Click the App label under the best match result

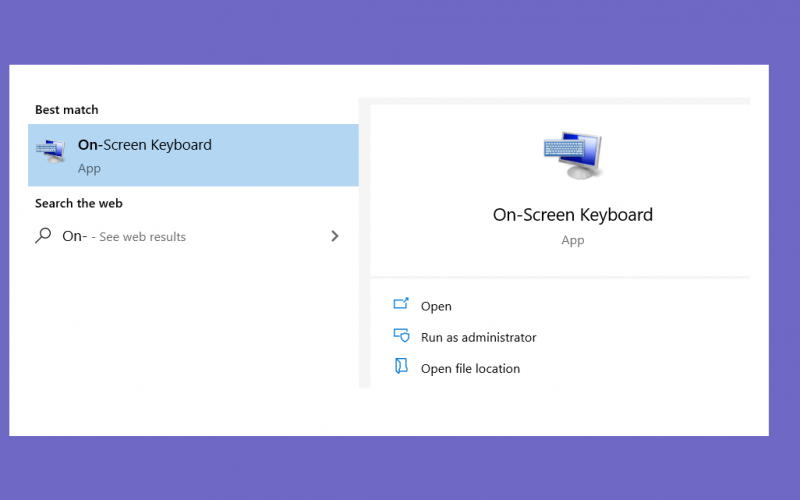click(89, 168)
